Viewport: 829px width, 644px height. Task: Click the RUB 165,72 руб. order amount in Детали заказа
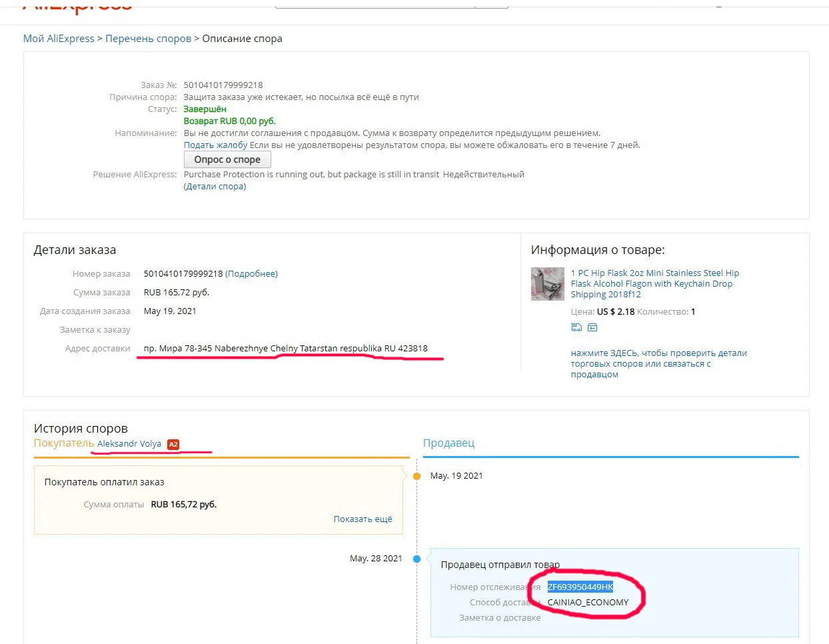point(177,293)
